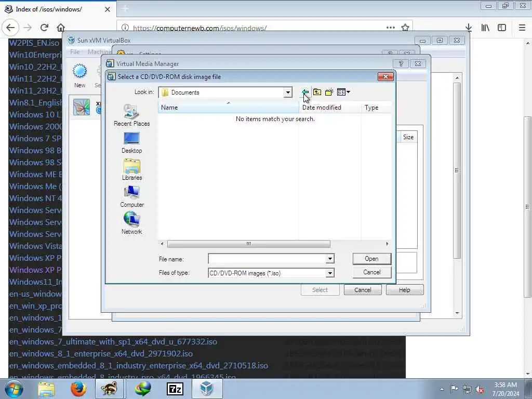Click the Firefox taskbar icon
This screenshot has width=532, height=399.
78,389
